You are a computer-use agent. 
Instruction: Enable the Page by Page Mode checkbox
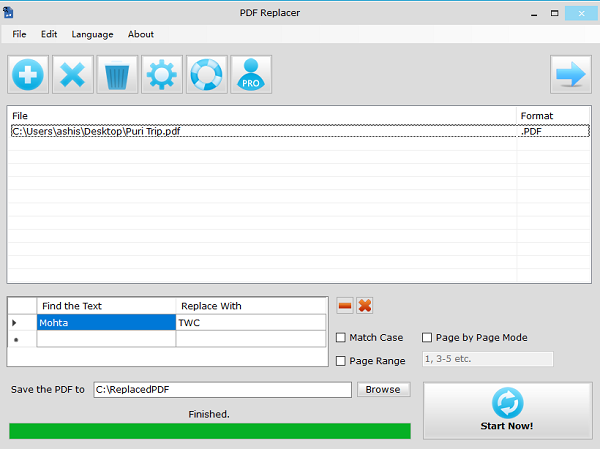tap(427, 338)
